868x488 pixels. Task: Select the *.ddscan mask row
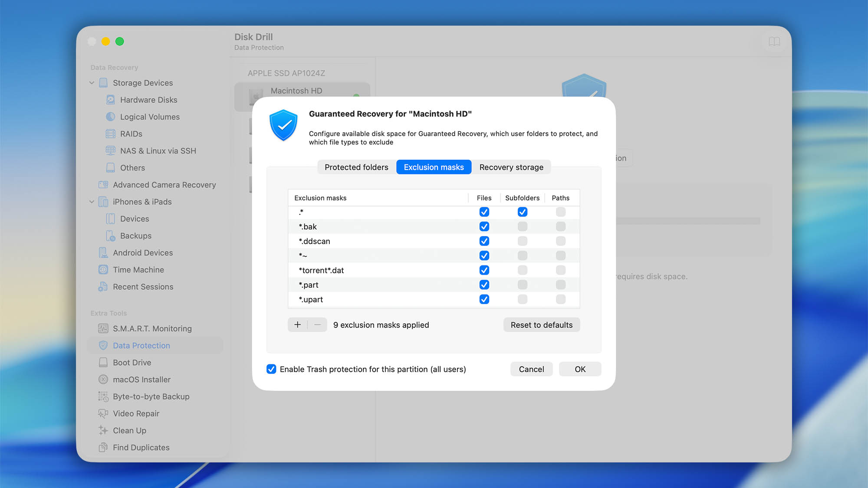[434, 241]
